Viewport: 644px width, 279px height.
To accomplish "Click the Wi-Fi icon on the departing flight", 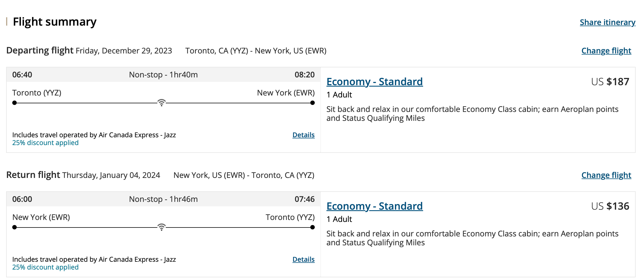I will (162, 102).
